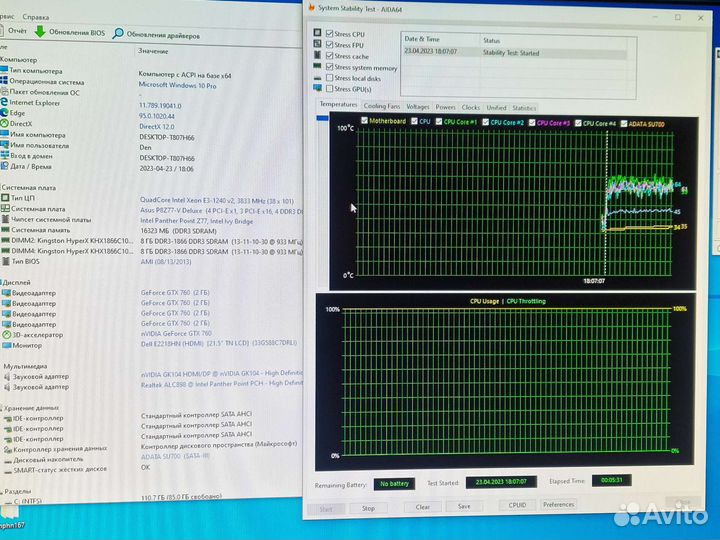Uncheck the Stress FPU checkbox
The height and width of the screenshot is (540, 720).
(330, 45)
